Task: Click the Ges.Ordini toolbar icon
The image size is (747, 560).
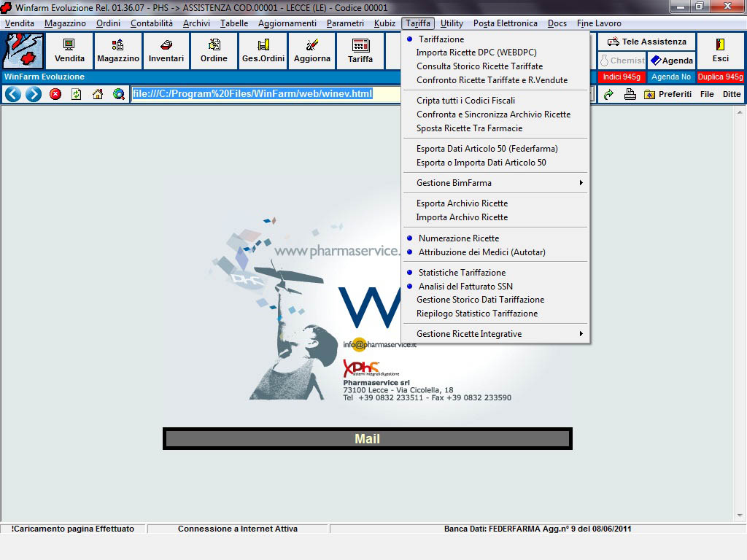Action: click(263, 50)
